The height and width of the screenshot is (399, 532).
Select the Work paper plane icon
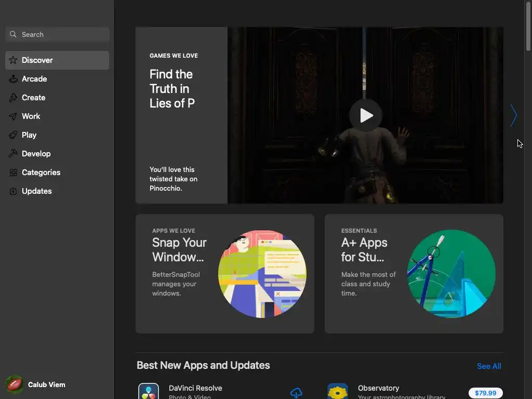(13, 116)
